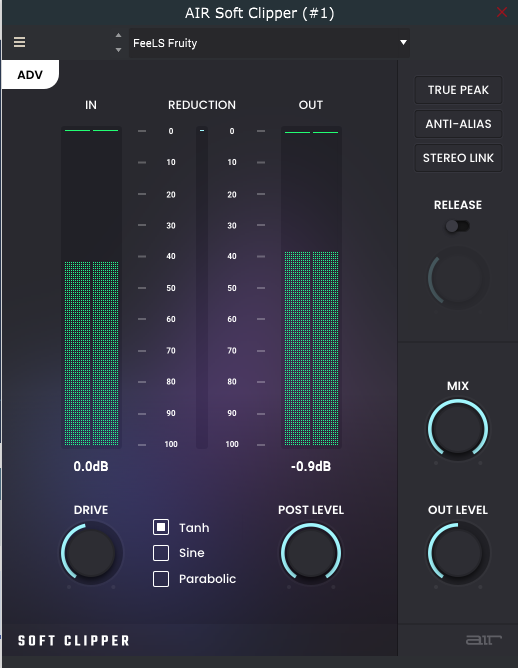Select previous preset with up arrow
Image resolution: width=518 pixels, height=668 pixels.
(118, 35)
